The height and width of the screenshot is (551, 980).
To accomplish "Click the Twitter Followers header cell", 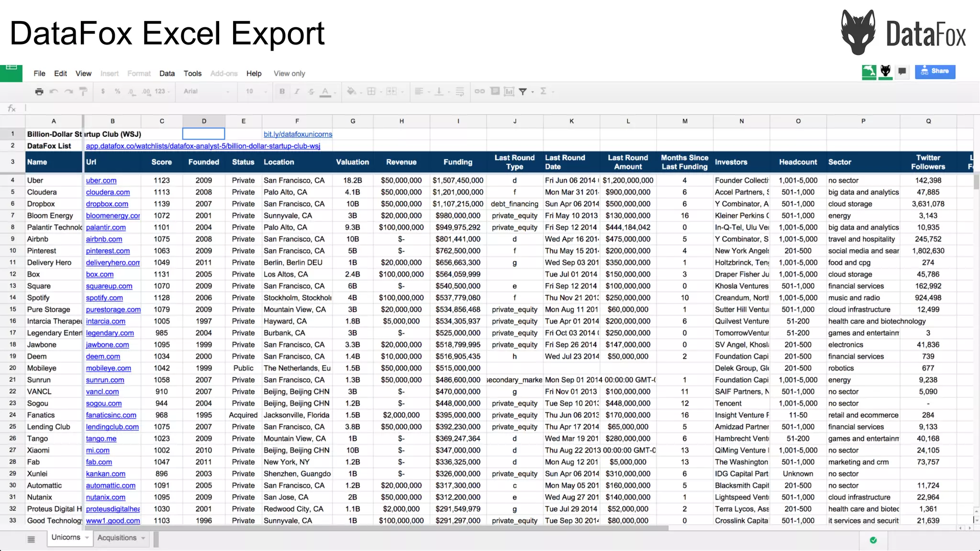I will [928, 162].
